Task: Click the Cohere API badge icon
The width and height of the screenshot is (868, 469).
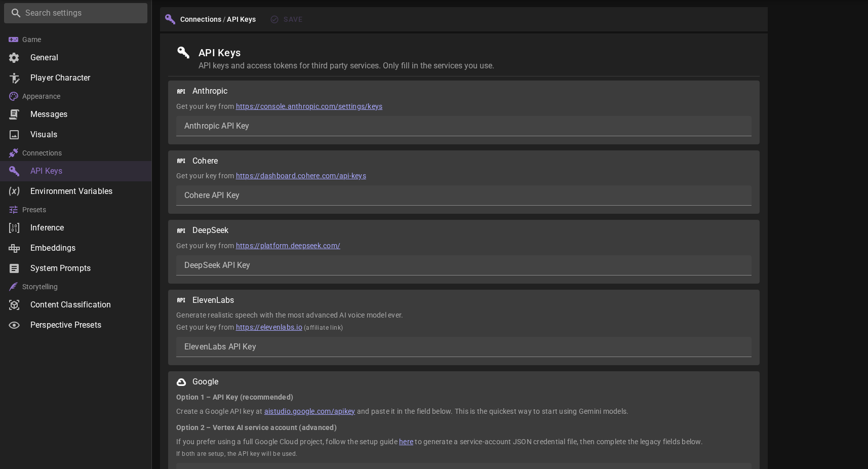Action: pyautogui.click(x=181, y=161)
